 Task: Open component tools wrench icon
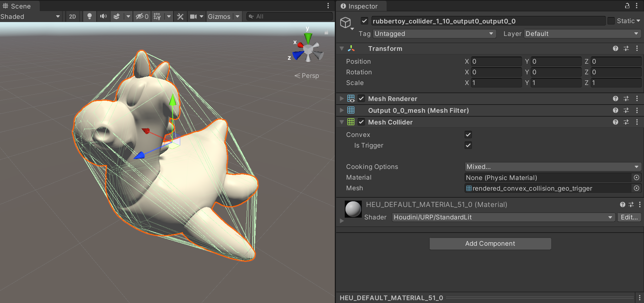tap(180, 16)
